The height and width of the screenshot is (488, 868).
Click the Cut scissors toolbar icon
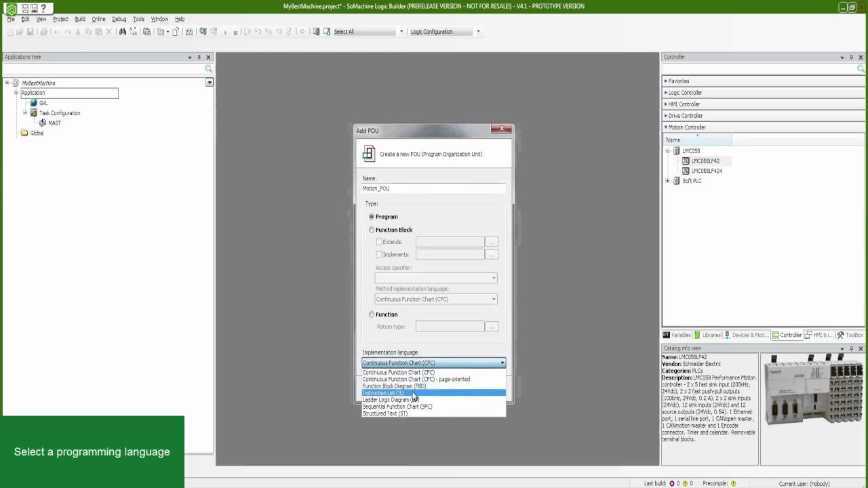(78, 31)
